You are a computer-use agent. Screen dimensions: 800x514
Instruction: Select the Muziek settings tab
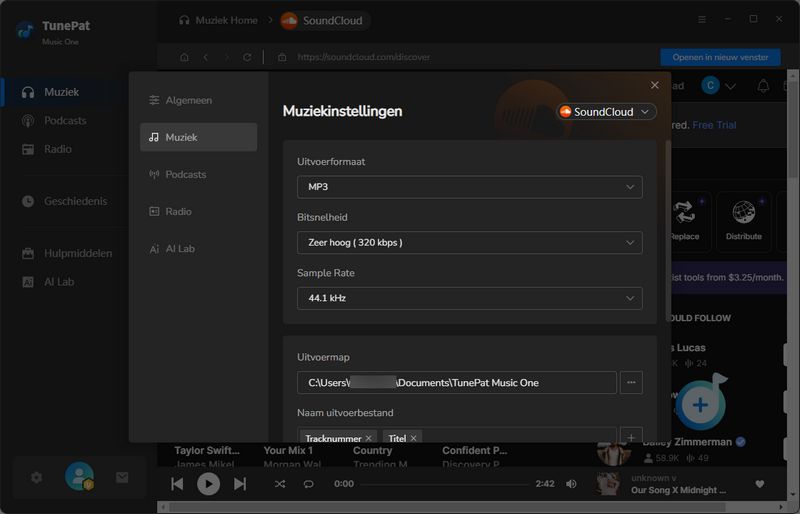click(x=198, y=137)
